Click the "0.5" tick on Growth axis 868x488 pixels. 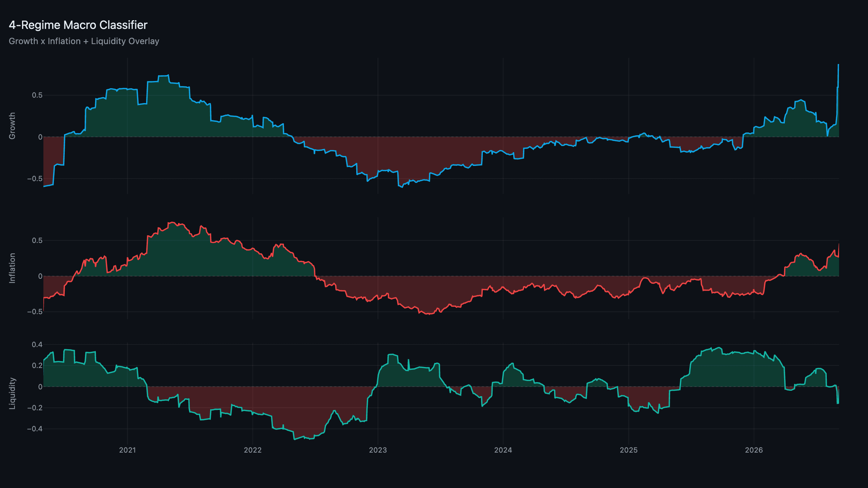pos(37,95)
